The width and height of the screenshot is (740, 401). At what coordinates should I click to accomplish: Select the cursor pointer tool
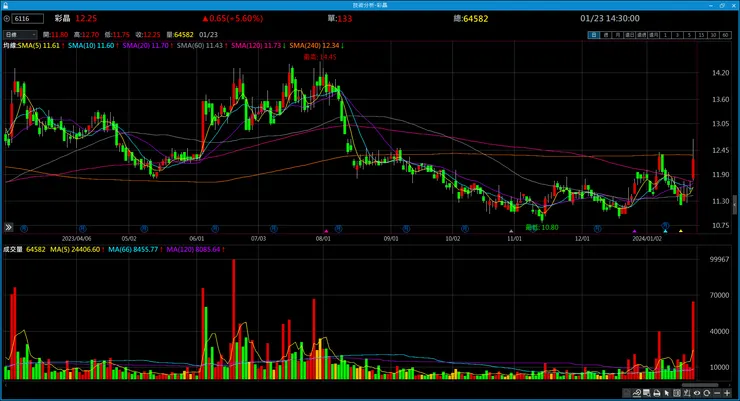tap(667, 393)
